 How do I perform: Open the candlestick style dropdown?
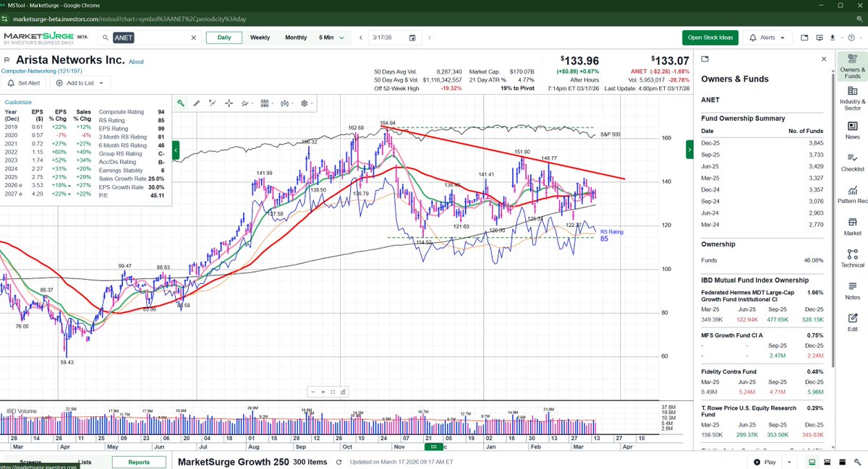(287, 103)
